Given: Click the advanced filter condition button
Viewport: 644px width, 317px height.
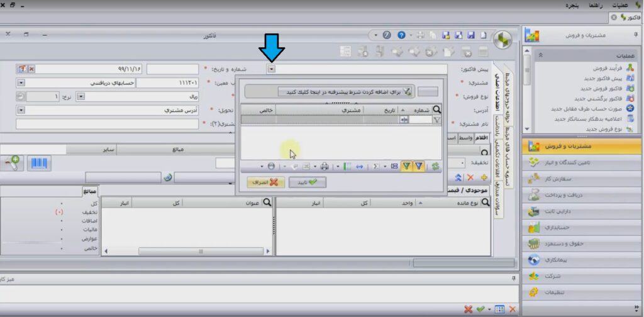Looking at the screenshot, I should (345, 92).
